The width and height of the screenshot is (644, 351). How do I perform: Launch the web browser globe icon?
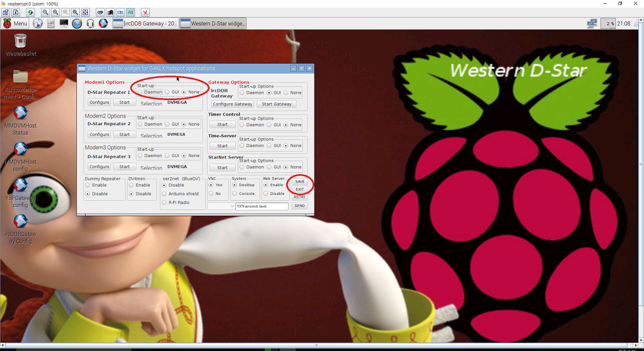pos(37,23)
